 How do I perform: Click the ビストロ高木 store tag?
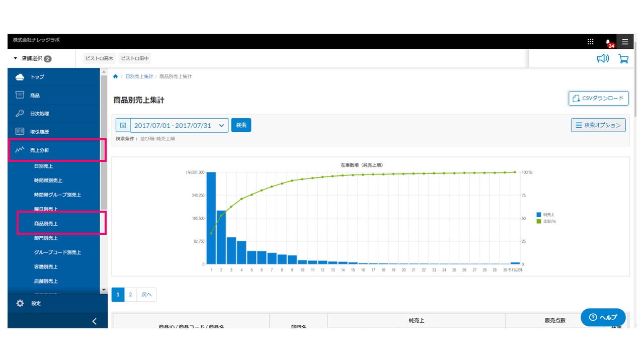pos(100,59)
